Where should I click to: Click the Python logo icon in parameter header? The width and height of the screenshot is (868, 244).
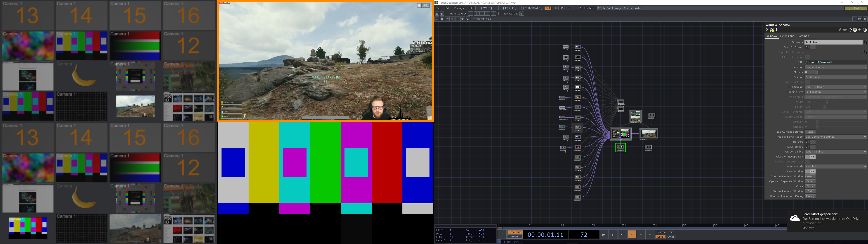tap(855, 30)
